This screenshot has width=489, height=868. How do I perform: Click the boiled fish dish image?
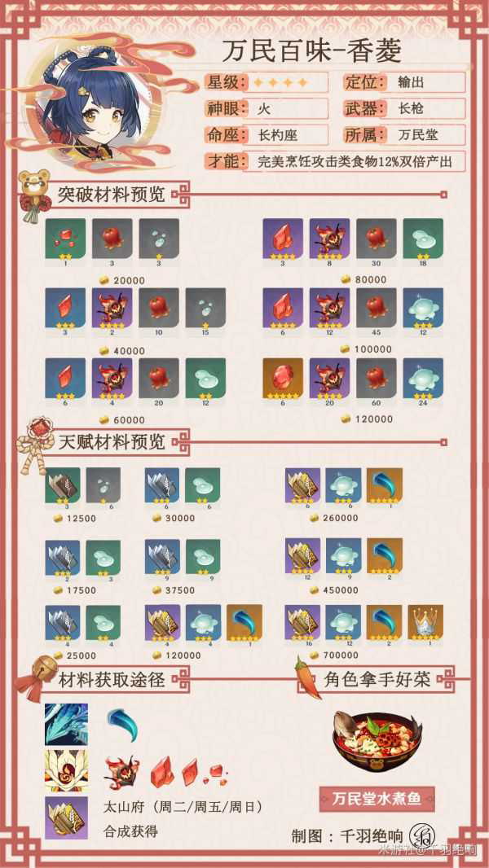click(377, 743)
